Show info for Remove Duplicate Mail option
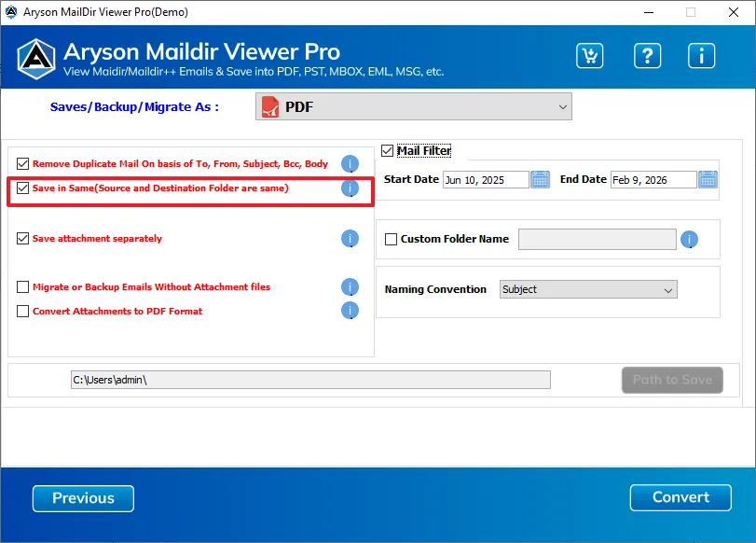Screen dimensions: 756x543 click(351, 164)
